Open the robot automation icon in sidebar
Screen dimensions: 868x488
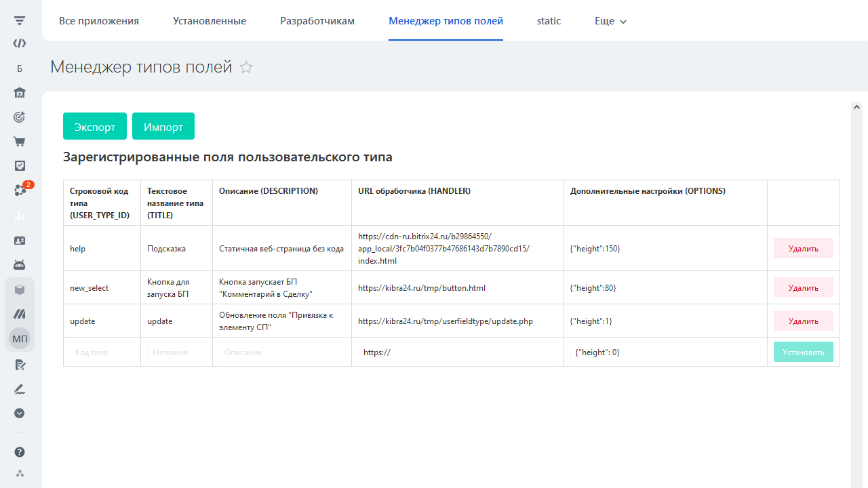click(20, 264)
